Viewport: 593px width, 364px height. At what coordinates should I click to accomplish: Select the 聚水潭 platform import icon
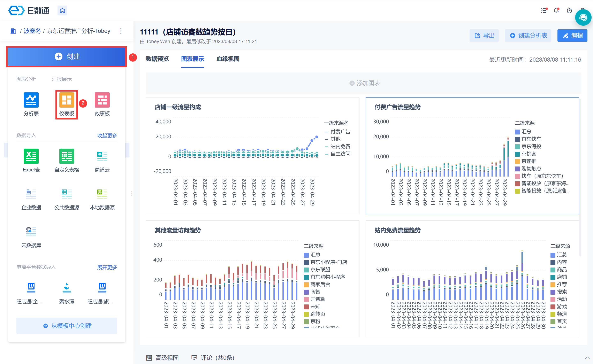pos(67,288)
